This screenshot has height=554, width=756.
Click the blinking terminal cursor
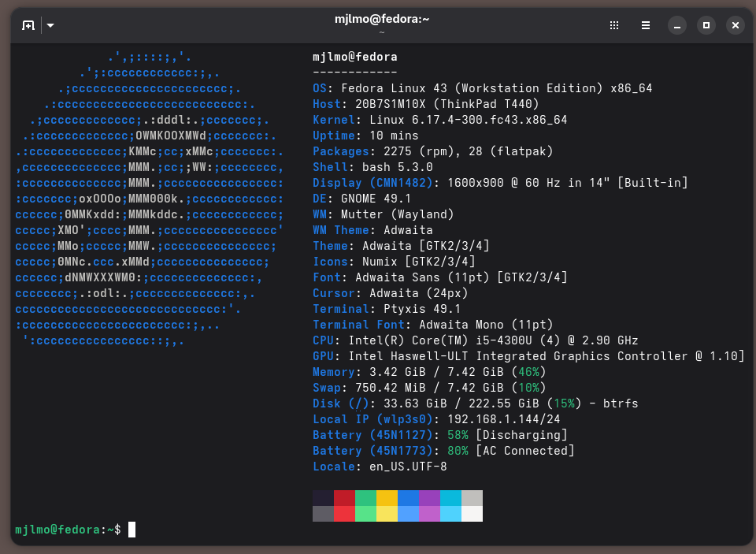click(131, 529)
